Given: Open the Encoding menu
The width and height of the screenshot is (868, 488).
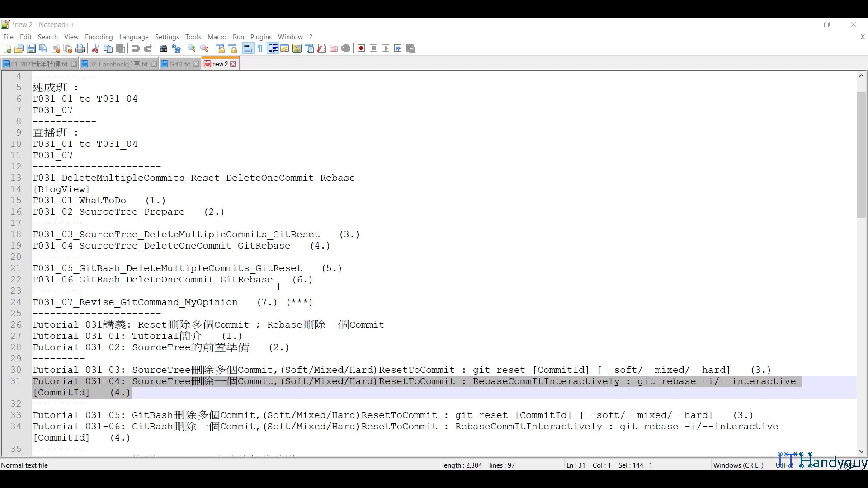Looking at the screenshot, I should [x=99, y=37].
